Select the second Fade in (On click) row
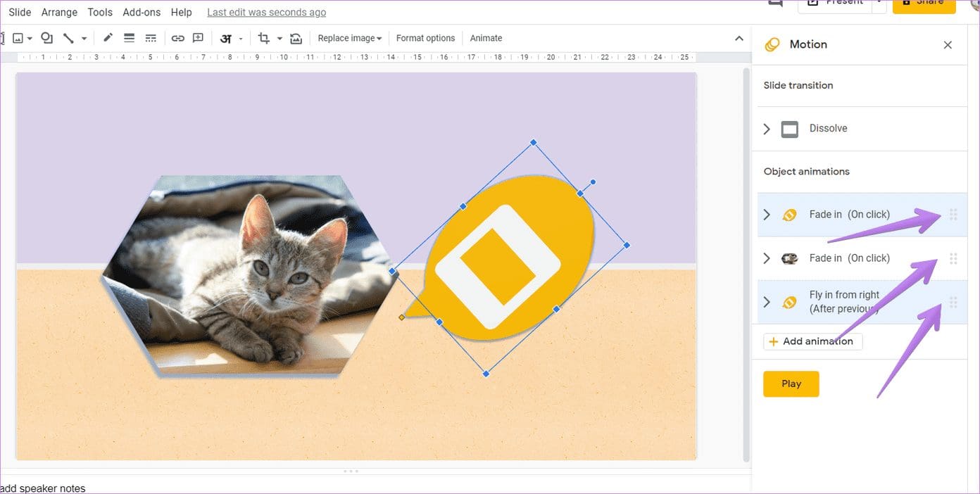 (862, 258)
